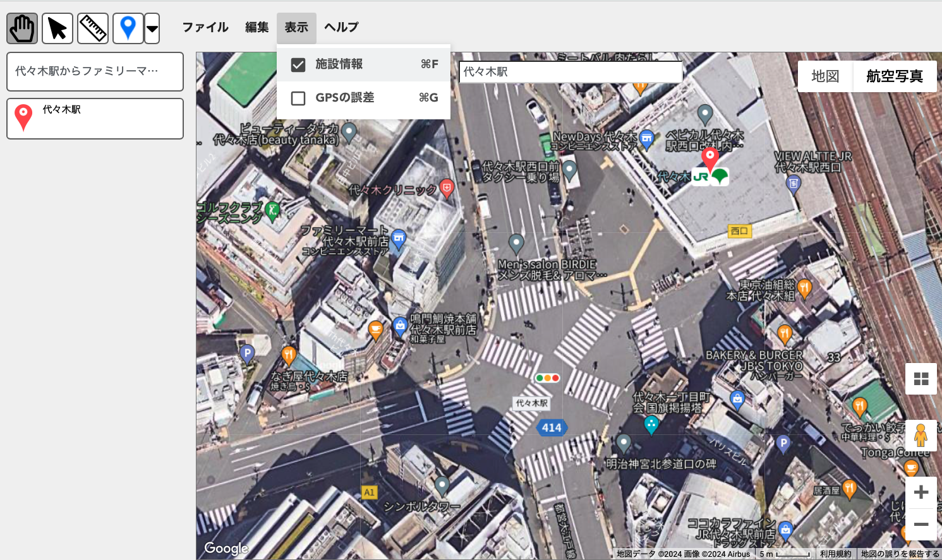Click the map zoom out minus button

pyautogui.click(x=921, y=525)
